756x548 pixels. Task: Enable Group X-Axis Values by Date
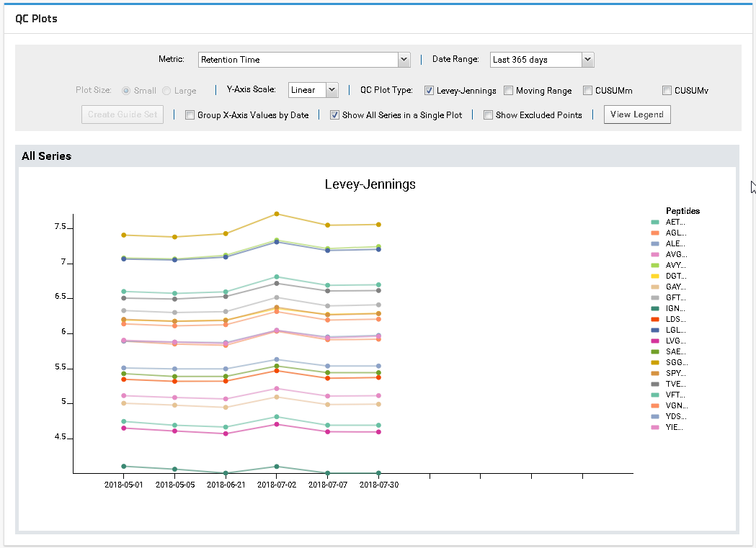(190, 115)
